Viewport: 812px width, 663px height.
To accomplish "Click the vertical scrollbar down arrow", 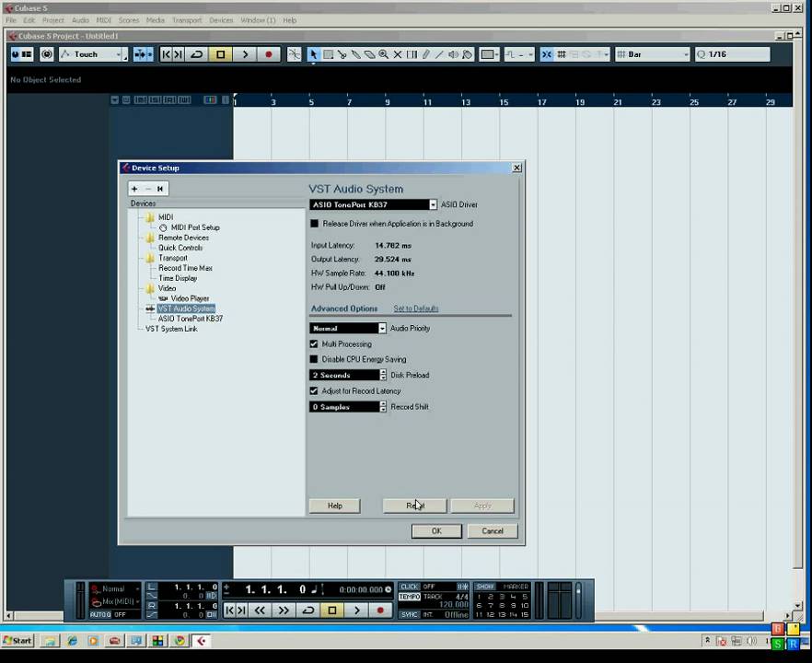I will pos(798,605).
